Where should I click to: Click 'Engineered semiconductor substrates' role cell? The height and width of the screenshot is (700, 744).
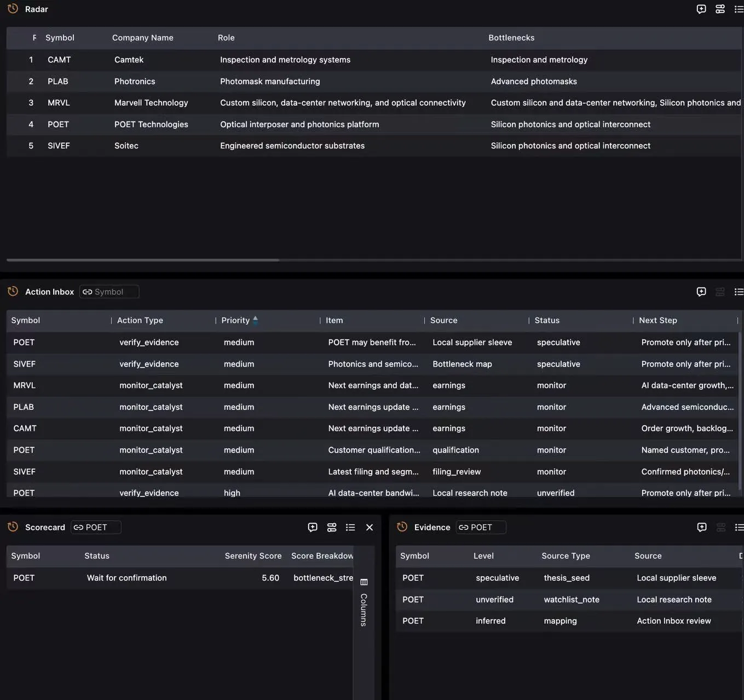(292, 146)
